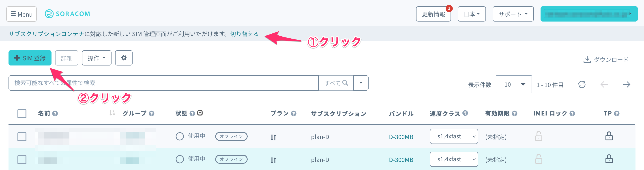Click the TP lock icon in first row
Screen dimensions: 644x170
(x=609, y=136)
